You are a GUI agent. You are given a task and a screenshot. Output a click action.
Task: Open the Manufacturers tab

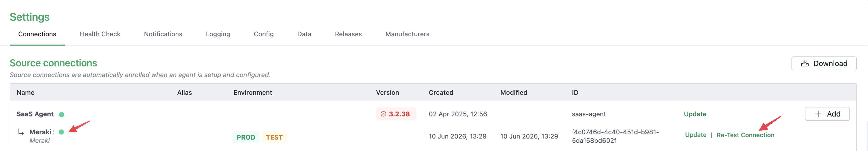pyautogui.click(x=407, y=34)
